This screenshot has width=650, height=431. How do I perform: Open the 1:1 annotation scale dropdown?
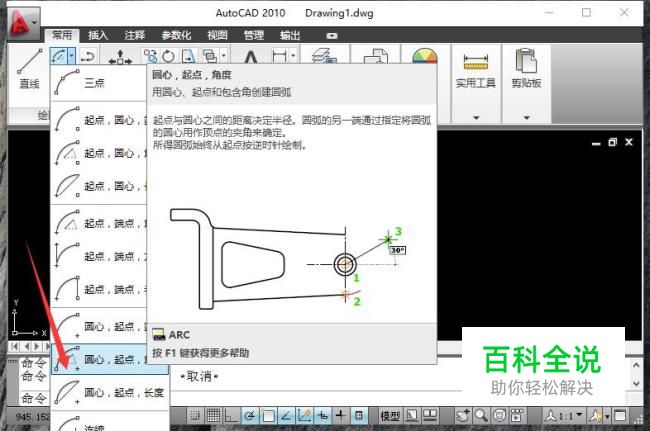click(x=564, y=415)
